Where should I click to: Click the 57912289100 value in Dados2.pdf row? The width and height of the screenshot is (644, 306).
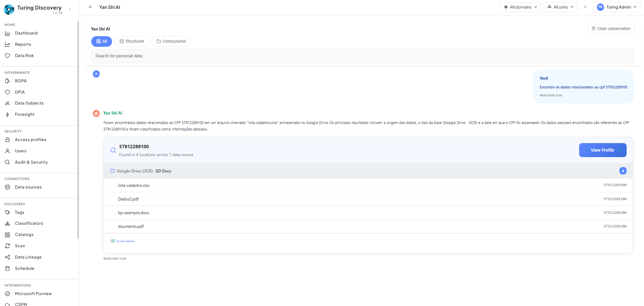coord(615,199)
